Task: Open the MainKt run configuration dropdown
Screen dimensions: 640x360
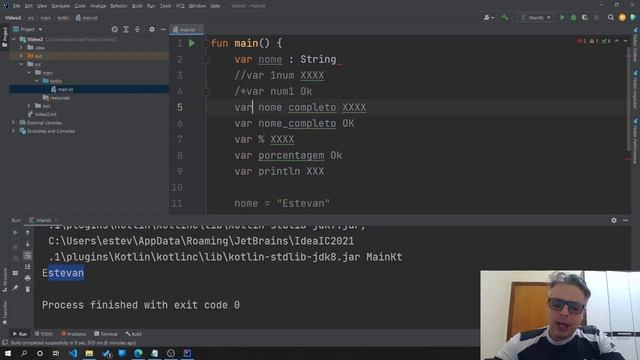Action: (x=535, y=18)
